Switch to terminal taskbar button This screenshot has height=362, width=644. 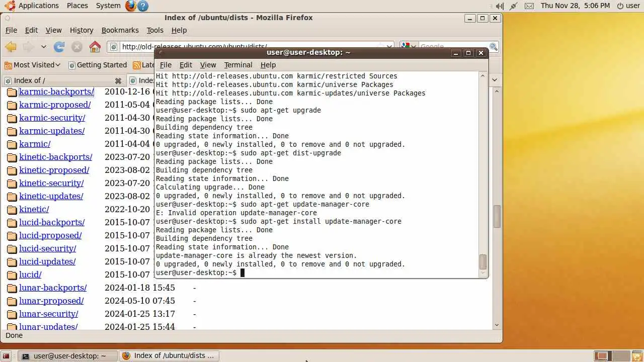click(67, 356)
